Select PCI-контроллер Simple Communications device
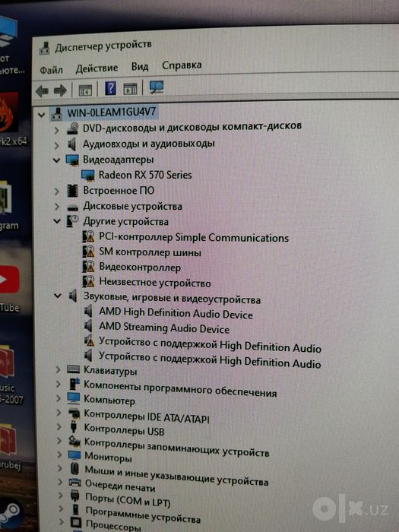 tap(194, 237)
